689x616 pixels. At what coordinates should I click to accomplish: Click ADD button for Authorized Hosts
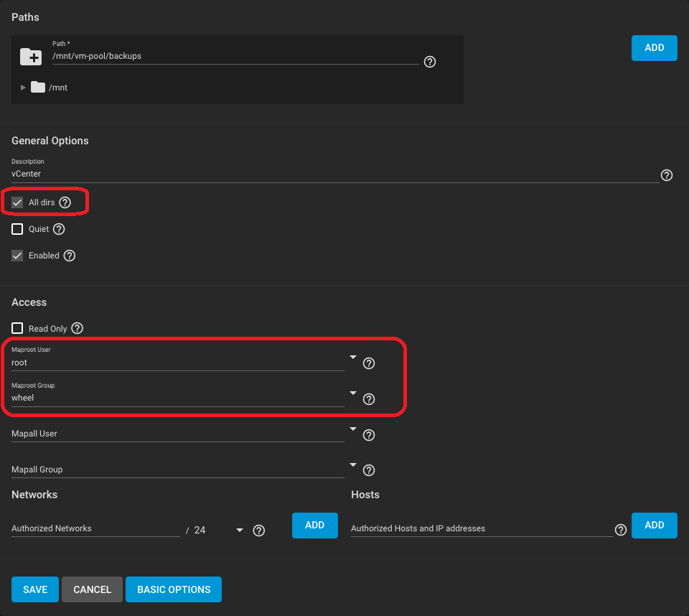[654, 526]
